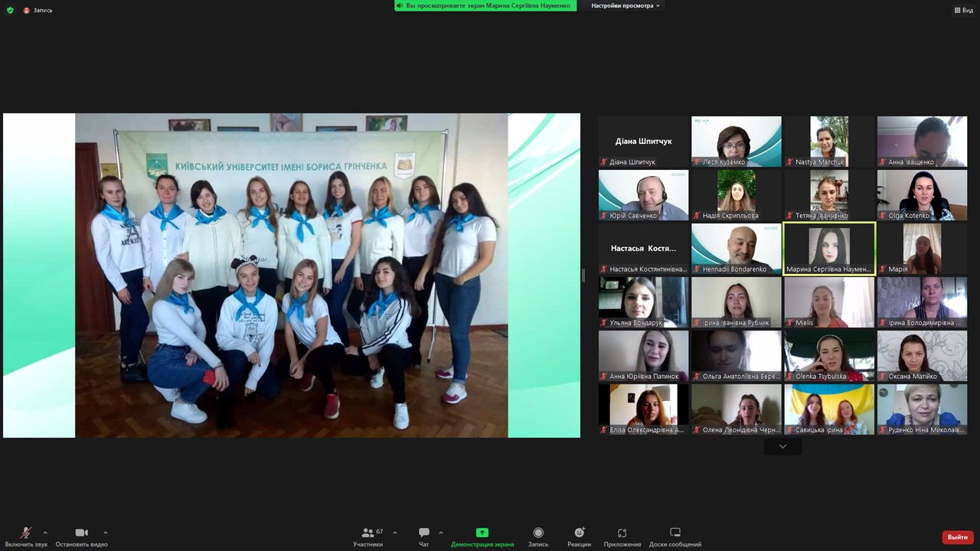
Task: Toggle camera with Остановить видео button
Action: [81, 533]
